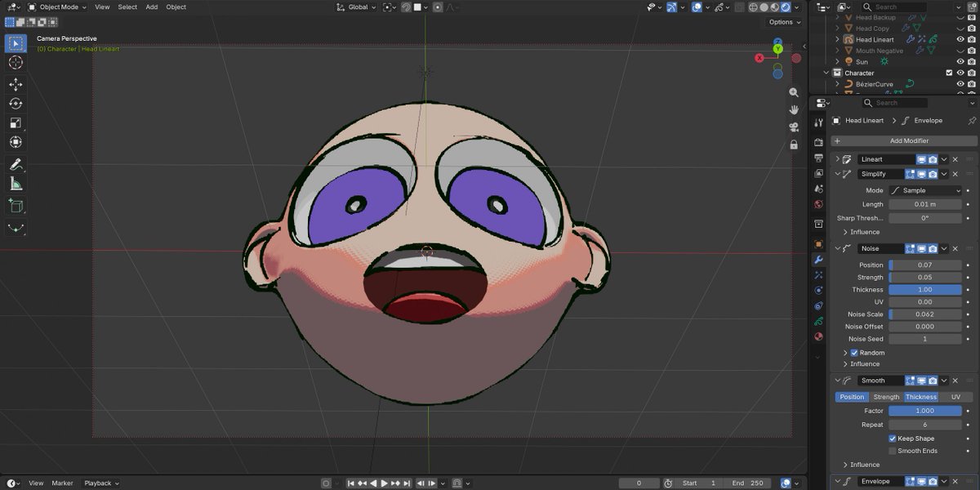The height and width of the screenshot is (490, 980).
Task: Open the Add menu
Action: [x=152, y=7]
